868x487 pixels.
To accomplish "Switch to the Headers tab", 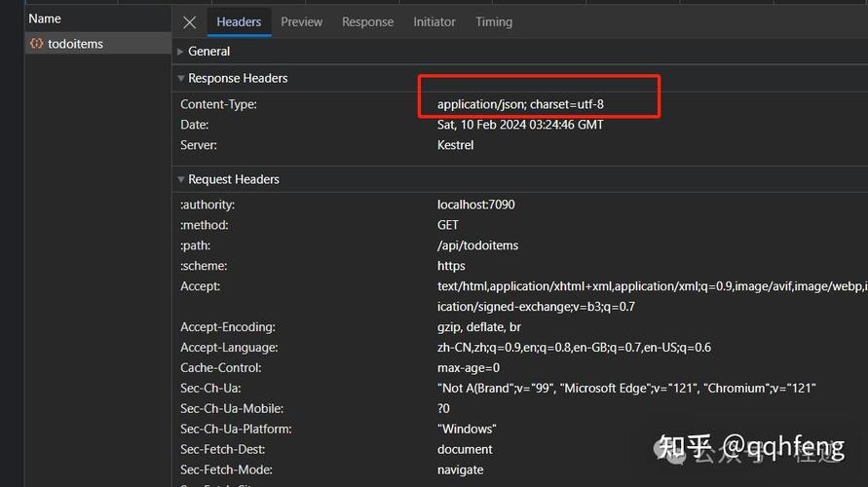I will 239,21.
